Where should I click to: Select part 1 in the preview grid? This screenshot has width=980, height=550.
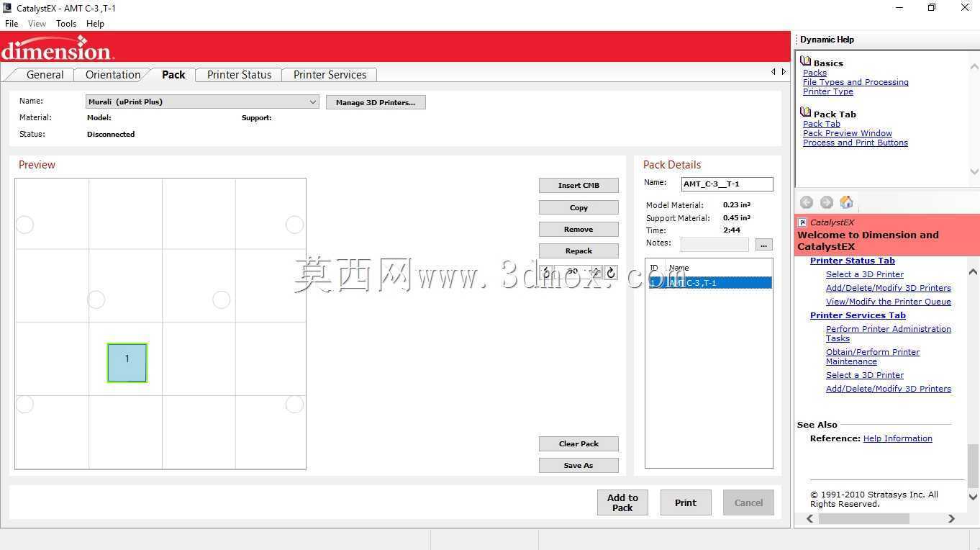pos(127,362)
